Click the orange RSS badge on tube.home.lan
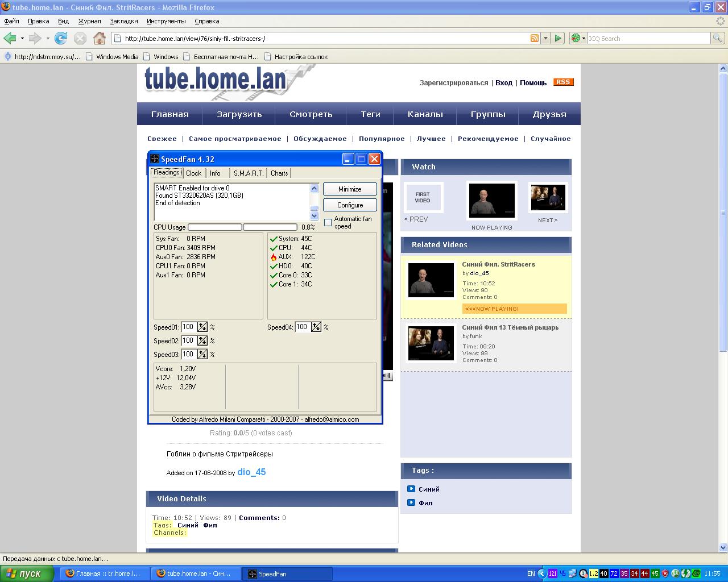The image size is (728, 582). 563,82
